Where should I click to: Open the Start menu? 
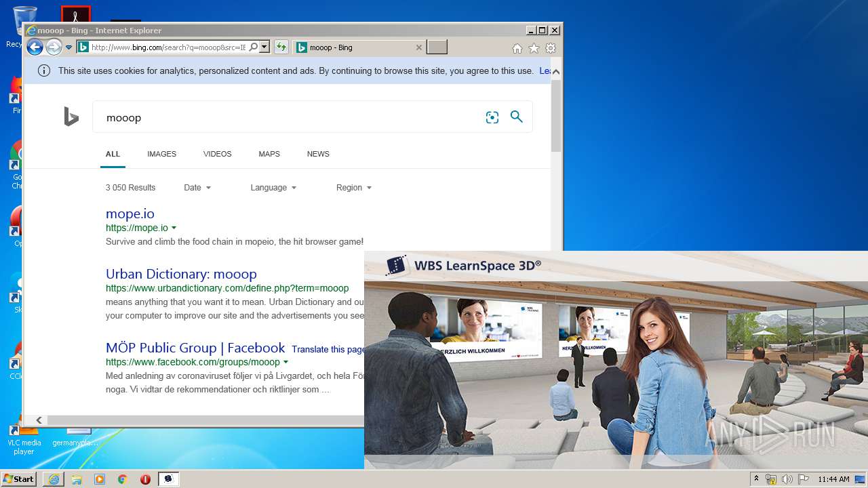[19, 479]
